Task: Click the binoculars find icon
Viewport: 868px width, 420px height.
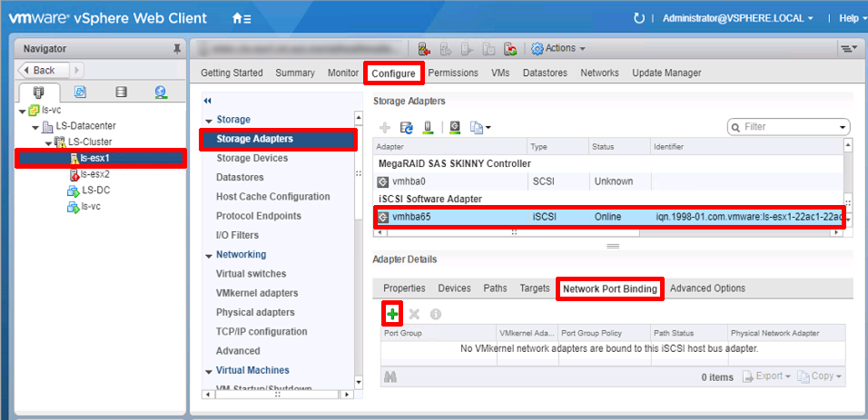Action: (390, 376)
